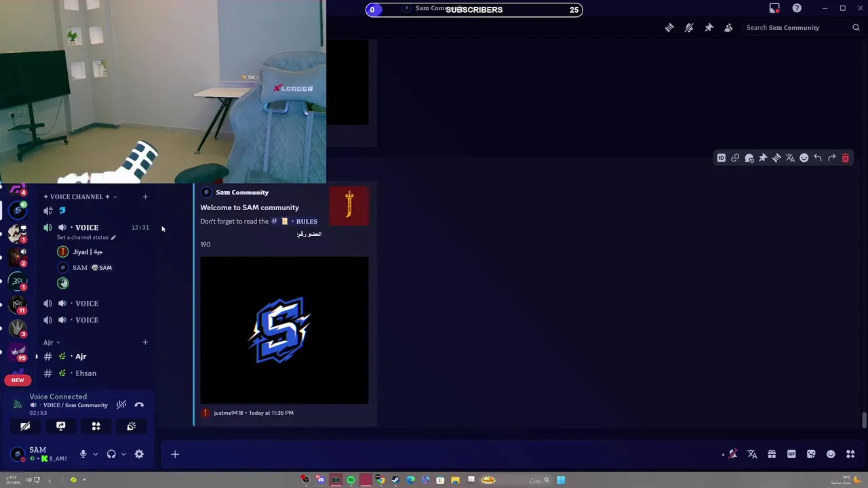Collapse the Ajr category

tap(52, 342)
